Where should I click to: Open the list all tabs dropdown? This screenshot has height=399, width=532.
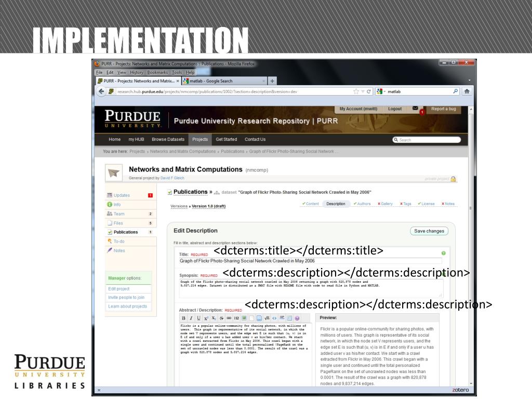tap(470, 81)
